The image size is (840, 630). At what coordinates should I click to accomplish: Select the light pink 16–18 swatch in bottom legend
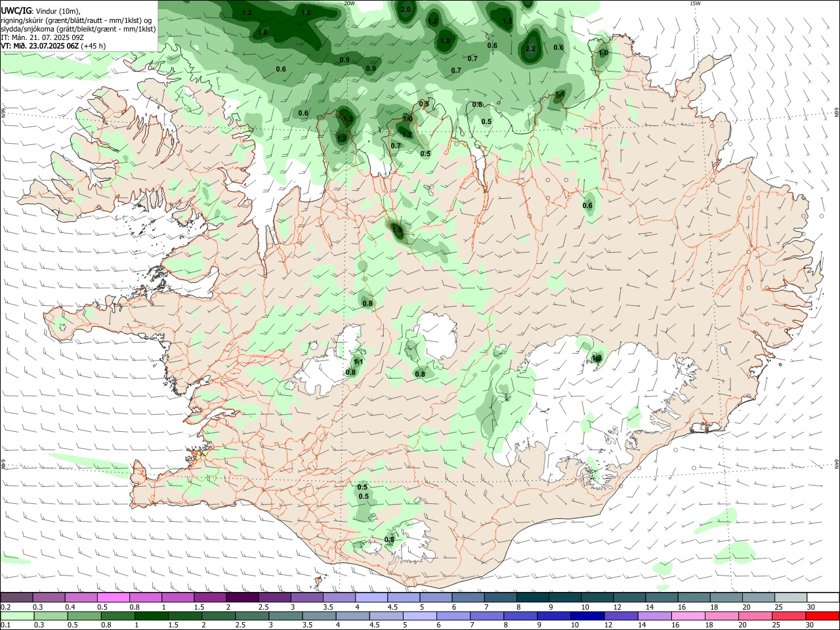(688, 616)
